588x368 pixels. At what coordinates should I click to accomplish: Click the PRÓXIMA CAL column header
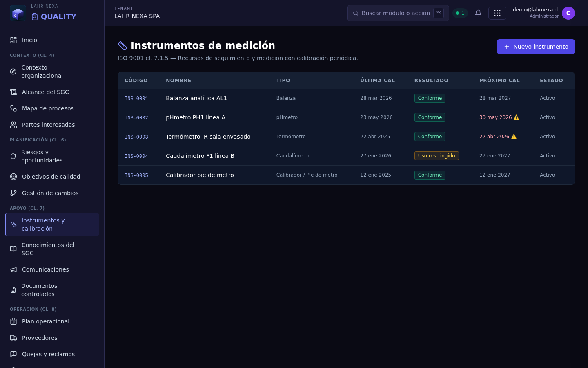[x=499, y=81]
